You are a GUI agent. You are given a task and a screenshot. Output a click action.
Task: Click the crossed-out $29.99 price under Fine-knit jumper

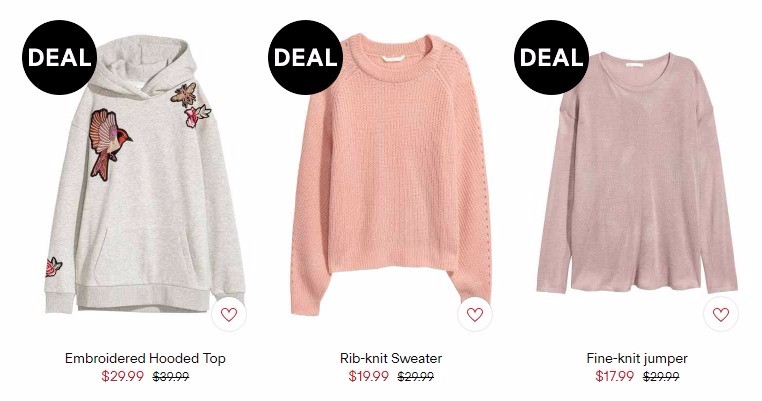tap(661, 377)
